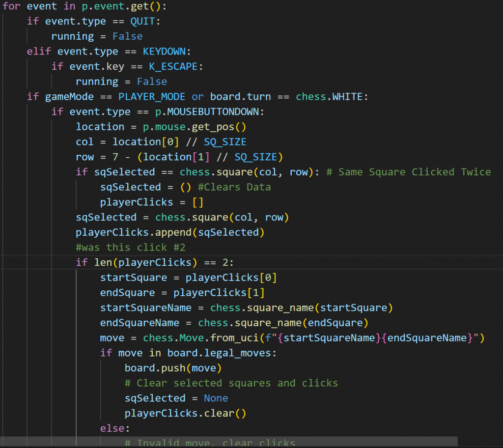Click WHITE in chess.WHITE
The image size is (503, 448).
point(350,97)
